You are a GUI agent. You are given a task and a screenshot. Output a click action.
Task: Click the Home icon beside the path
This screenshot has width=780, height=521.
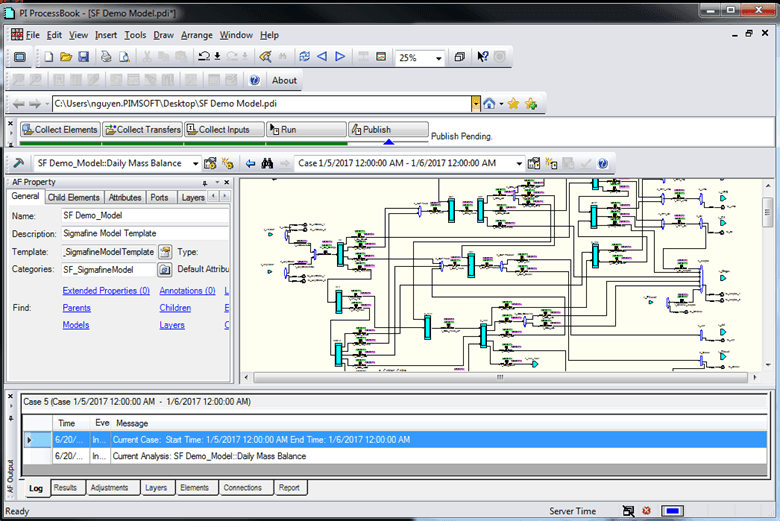click(489, 104)
